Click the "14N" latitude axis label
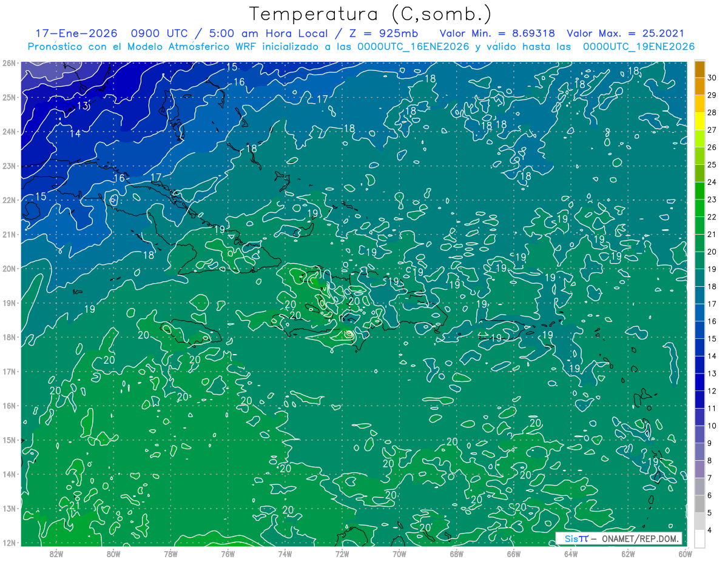 [8, 474]
